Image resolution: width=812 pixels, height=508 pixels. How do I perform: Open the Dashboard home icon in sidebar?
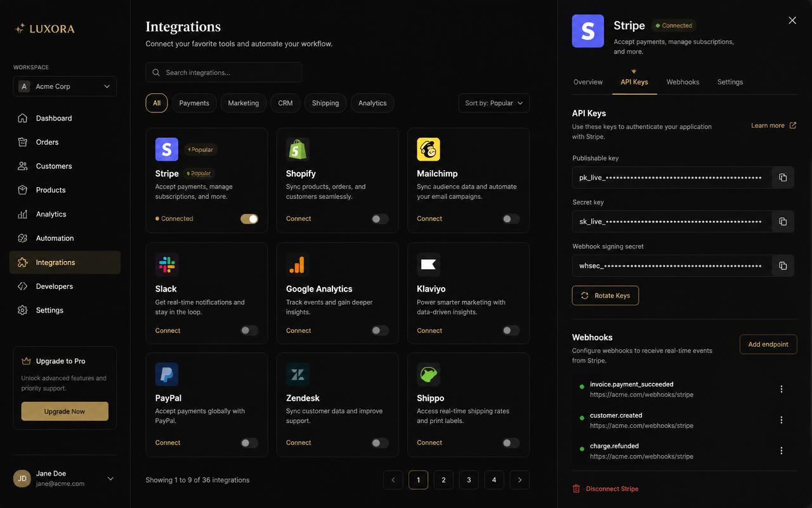point(23,118)
